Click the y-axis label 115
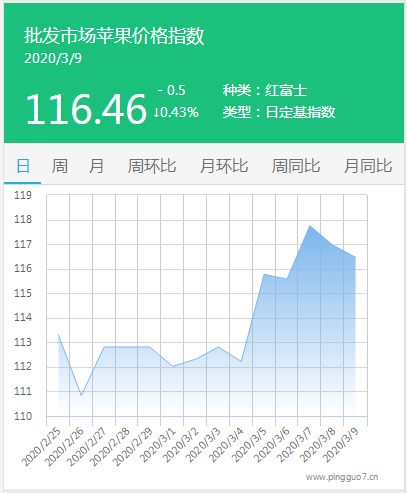The height and width of the screenshot is (493, 407). click(x=23, y=293)
